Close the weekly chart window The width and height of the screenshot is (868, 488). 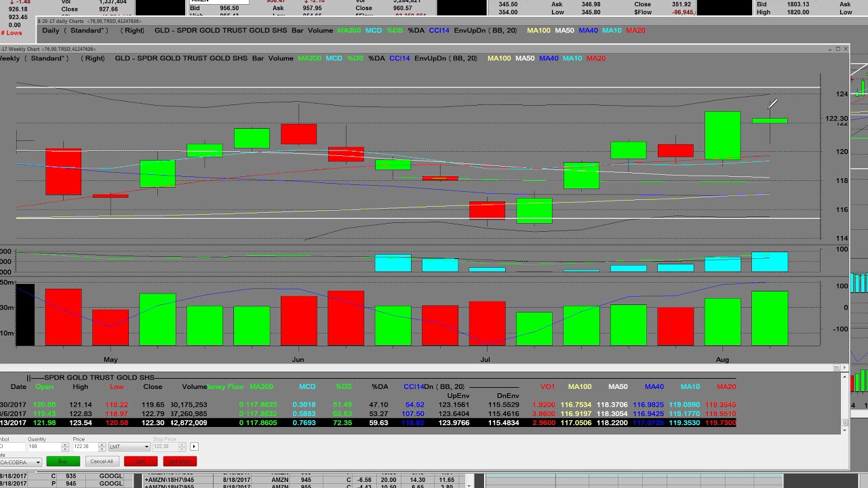click(x=846, y=49)
